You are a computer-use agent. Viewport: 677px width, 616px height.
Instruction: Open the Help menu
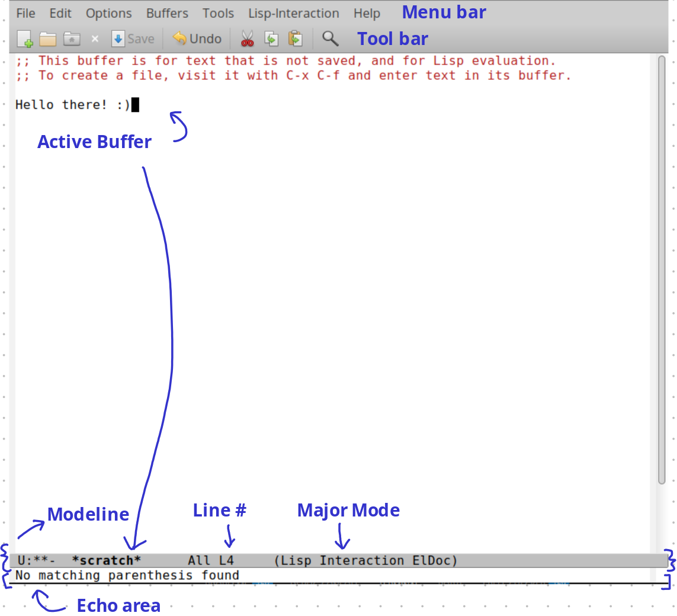pos(366,12)
